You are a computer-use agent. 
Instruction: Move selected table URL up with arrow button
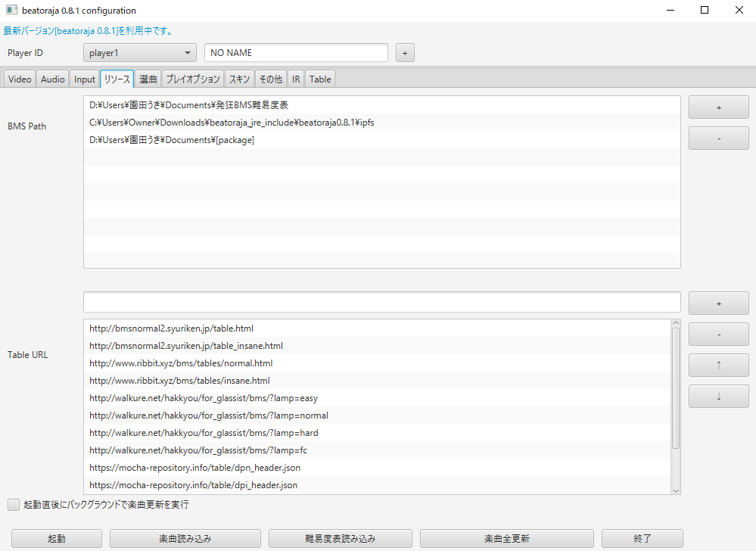[718, 366]
